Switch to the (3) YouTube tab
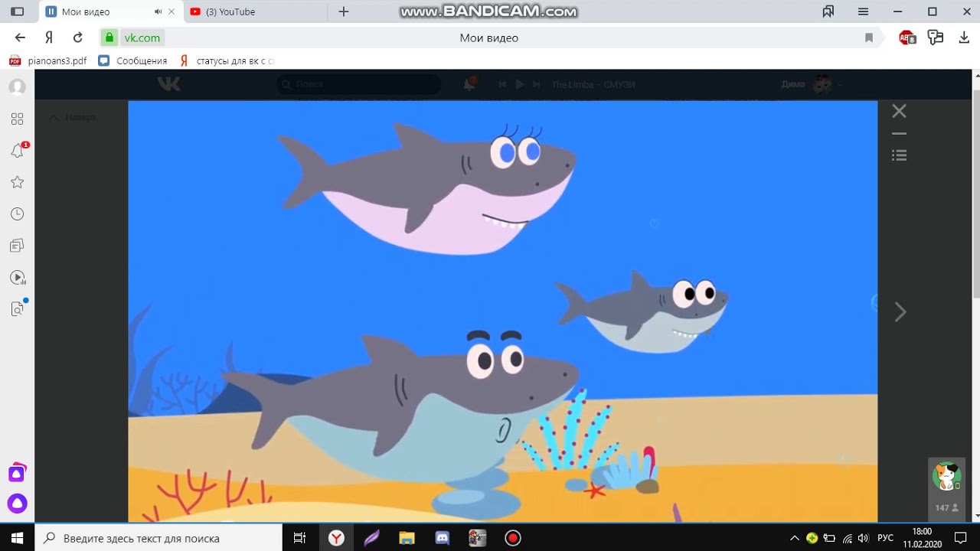 click(230, 11)
